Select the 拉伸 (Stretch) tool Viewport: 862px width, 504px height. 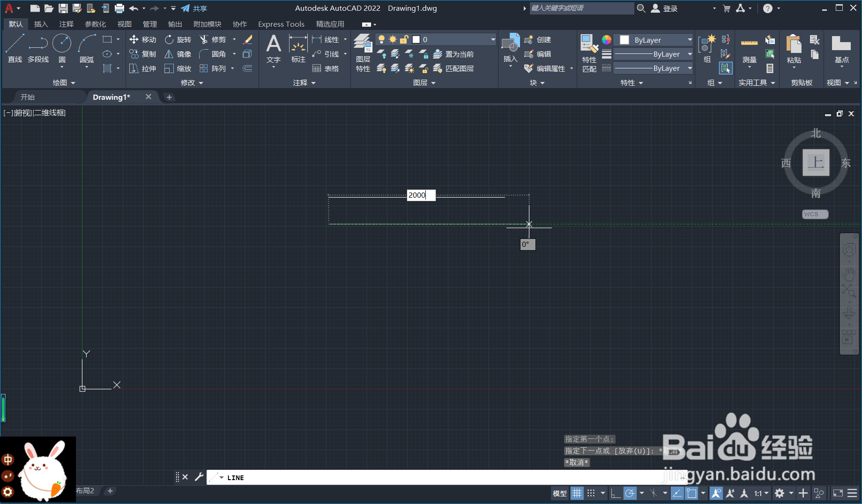143,69
